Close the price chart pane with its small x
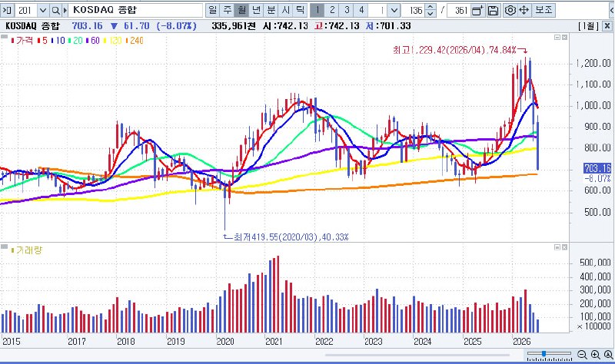Screen dimensions: 615x364 coord(564,37)
